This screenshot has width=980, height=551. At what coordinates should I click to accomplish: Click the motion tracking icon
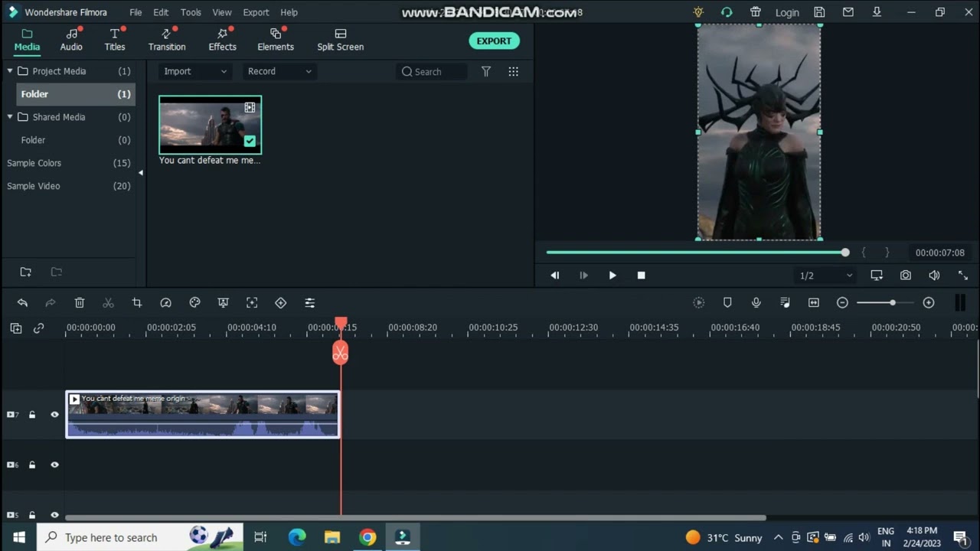point(252,303)
